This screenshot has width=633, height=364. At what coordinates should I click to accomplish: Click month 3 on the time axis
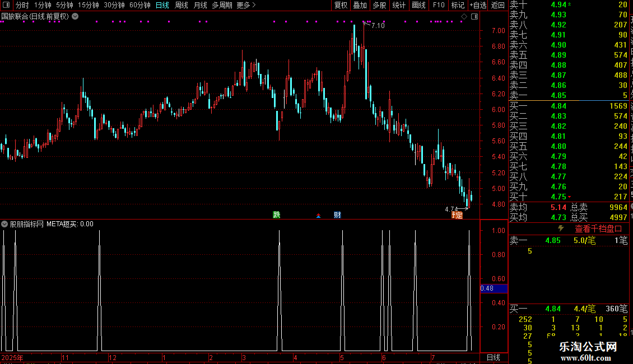click(x=244, y=357)
